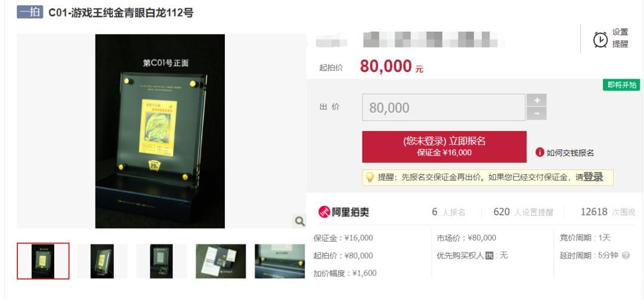Click the lightbulb reminder icon
The image size is (644, 300).
point(370,177)
